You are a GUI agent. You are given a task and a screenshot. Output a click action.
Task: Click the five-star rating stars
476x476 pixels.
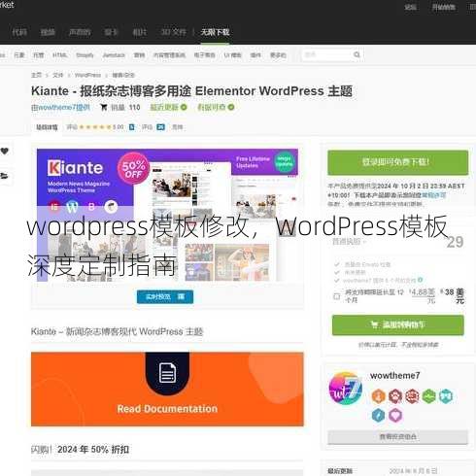[x=95, y=127]
